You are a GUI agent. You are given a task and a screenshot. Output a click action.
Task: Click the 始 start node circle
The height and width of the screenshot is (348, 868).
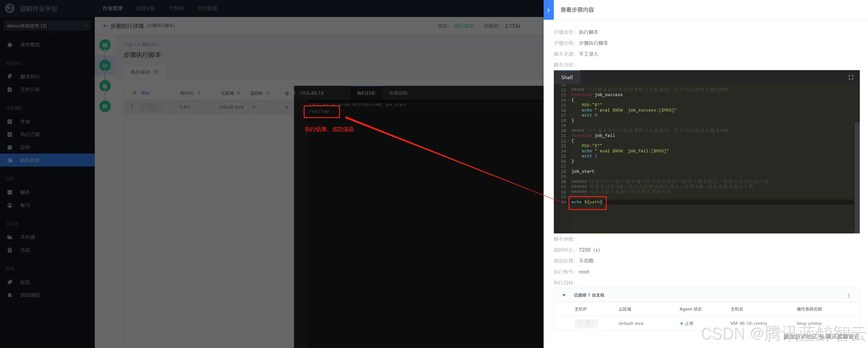pyautogui.click(x=105, y=45)
